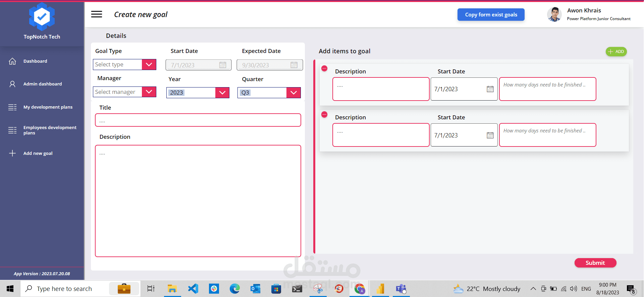644x297 pixels.
Task: Click the My development plans list icon
Action: [12, 107]
